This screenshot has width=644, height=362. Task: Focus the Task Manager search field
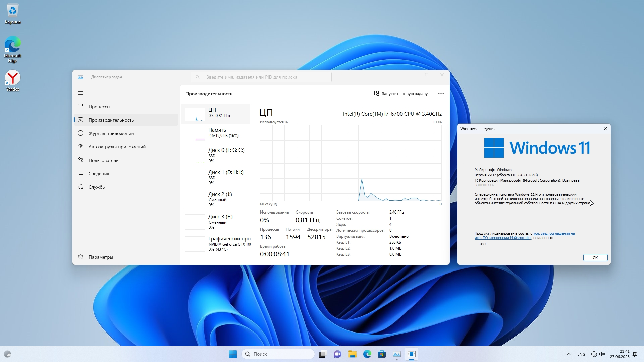coord(261,77)
